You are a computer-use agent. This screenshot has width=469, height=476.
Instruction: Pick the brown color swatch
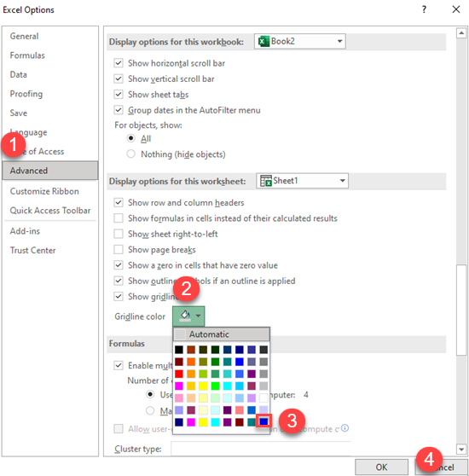tap(191, 350)
